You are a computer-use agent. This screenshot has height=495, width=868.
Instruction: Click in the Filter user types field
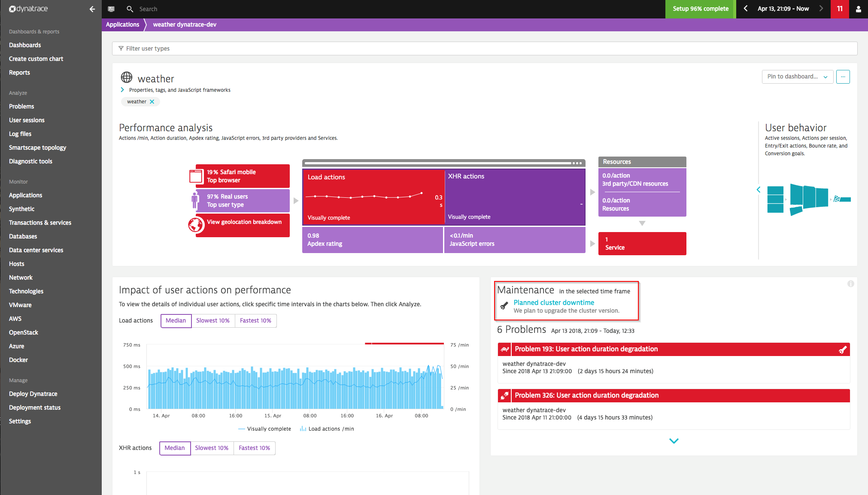(x=485, y=48)
